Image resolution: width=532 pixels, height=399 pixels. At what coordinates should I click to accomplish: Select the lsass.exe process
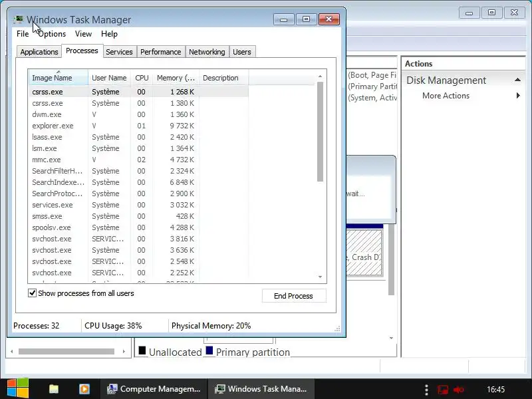pos(138,137)
